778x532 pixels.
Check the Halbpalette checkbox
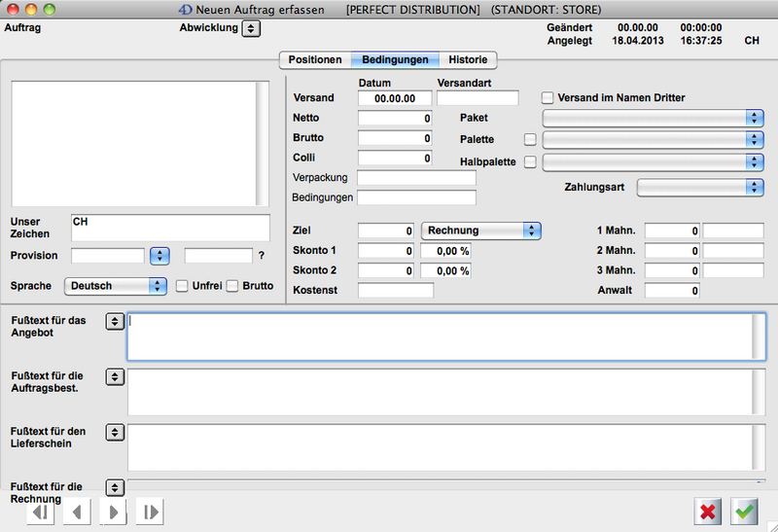(x=530, y=162)
